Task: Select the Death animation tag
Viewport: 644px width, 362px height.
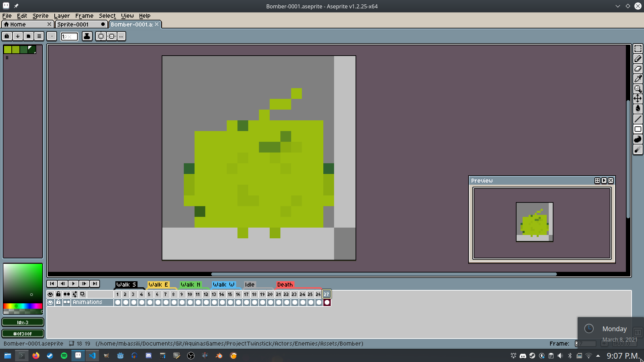Action: click(285, 285)
